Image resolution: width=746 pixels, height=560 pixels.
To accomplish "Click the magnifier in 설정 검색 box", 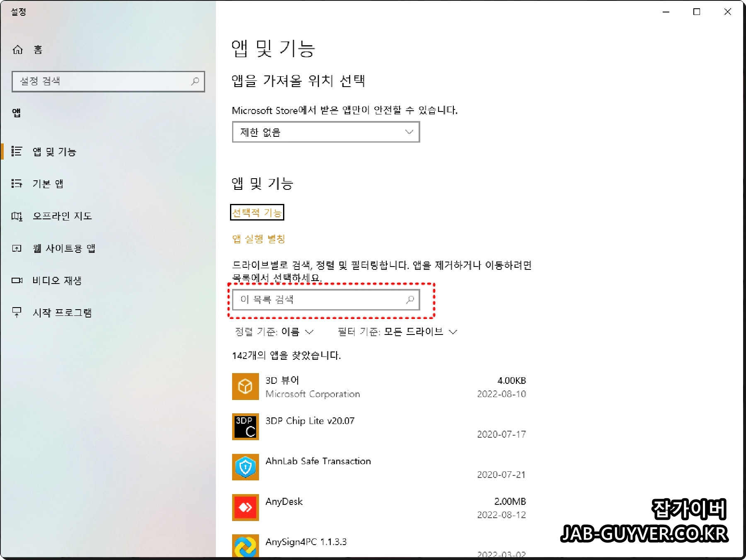I will click(195, 81).
